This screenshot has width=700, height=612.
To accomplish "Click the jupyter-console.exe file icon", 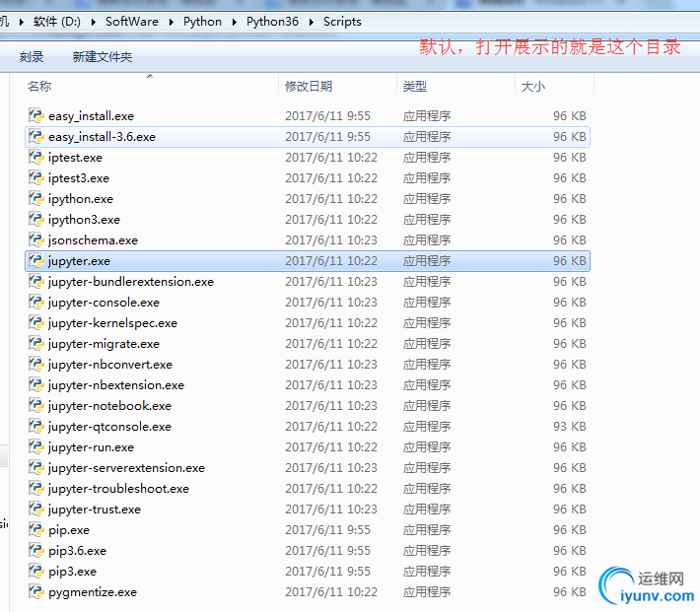I will tap(36, 302).
